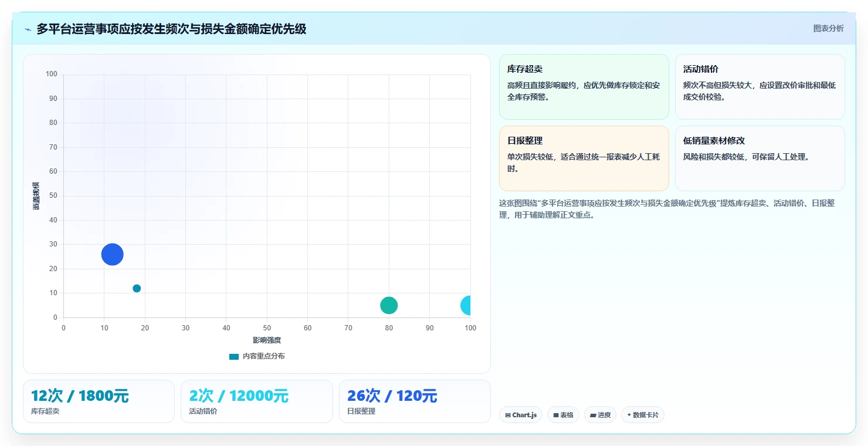
Task: Click the 12次 / 1800元 stat card
Action: click(99, 401)
